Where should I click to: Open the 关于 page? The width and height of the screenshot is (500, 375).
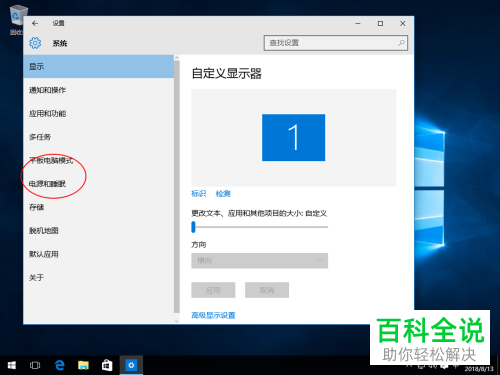pyautogui.click(x=99, y=277)
